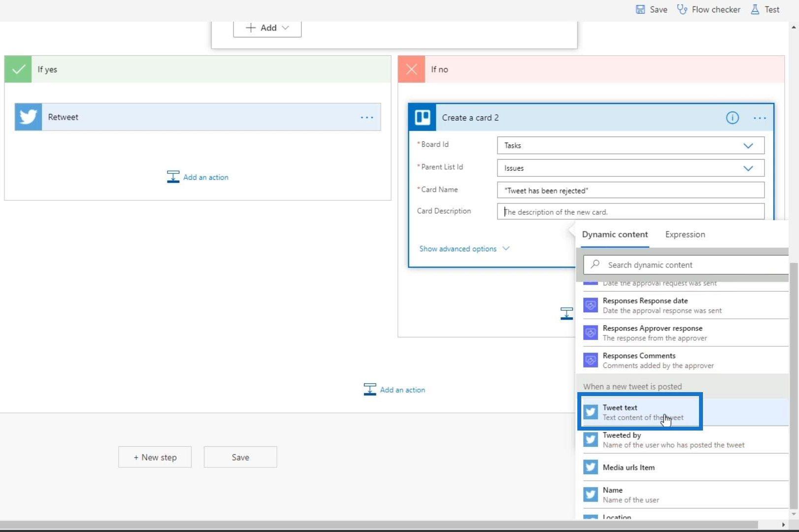799x532 pixels.
Task: Click the Twitter icon on Retweet action
Action: [28, 117]
